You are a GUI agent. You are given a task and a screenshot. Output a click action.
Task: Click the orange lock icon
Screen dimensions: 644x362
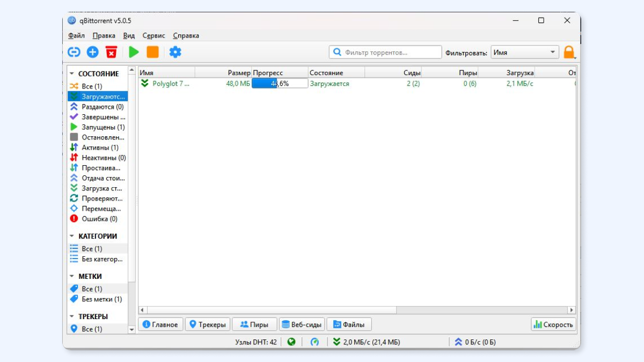[x=569, y=53]
